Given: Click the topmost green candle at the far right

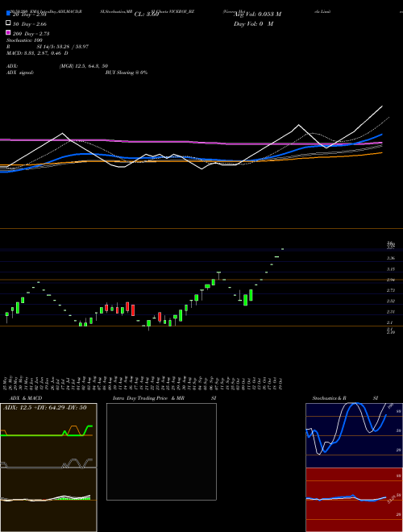Looking at the screenshot, I should tap(283, 249).
